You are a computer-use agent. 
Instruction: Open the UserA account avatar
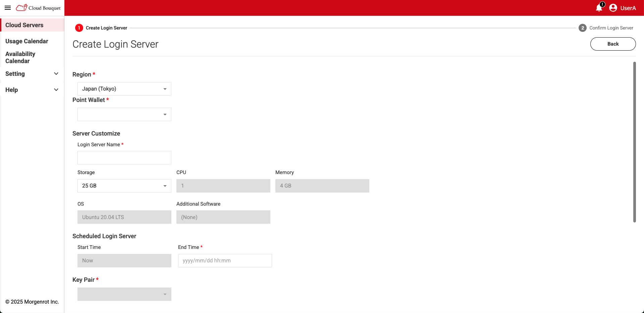pyautogui.click(x=613, y=8)
